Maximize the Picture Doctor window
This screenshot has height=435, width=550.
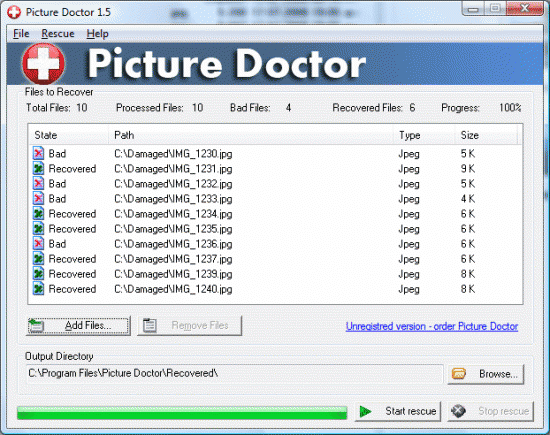point(495,9)
